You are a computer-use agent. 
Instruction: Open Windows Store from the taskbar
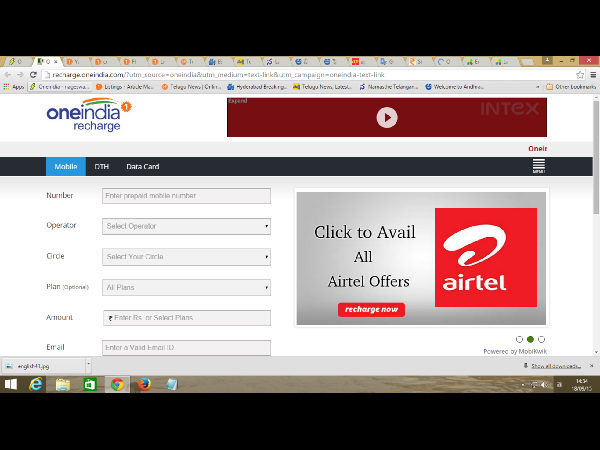[90, 384]
